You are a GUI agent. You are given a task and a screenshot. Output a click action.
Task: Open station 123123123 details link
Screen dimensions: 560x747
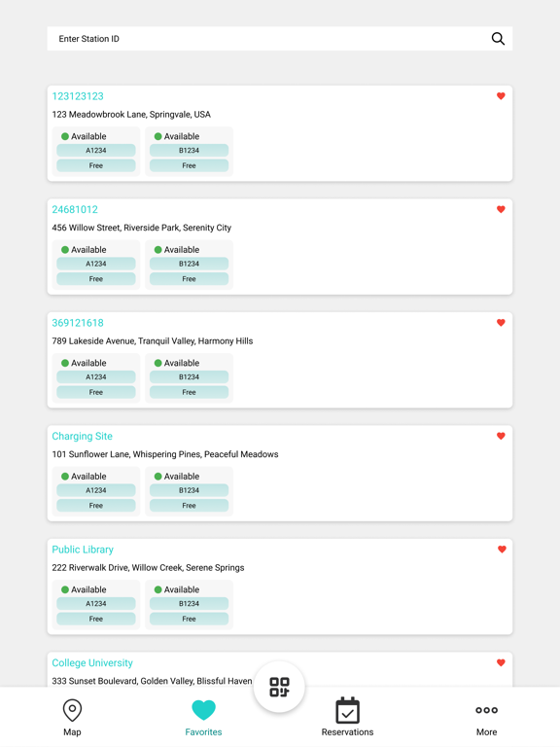78,96
